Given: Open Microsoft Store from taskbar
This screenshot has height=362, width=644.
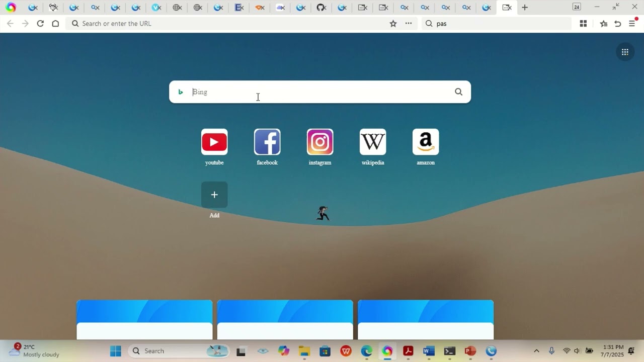Looking at the screenshot, I should [325, 351].
